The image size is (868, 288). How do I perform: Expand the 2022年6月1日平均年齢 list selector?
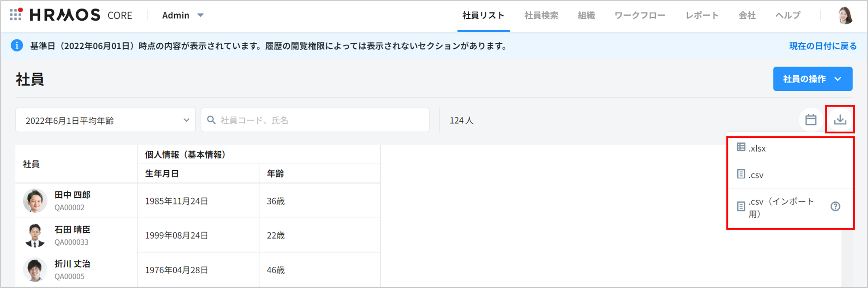pyautogui.click(x=106, y=120)
